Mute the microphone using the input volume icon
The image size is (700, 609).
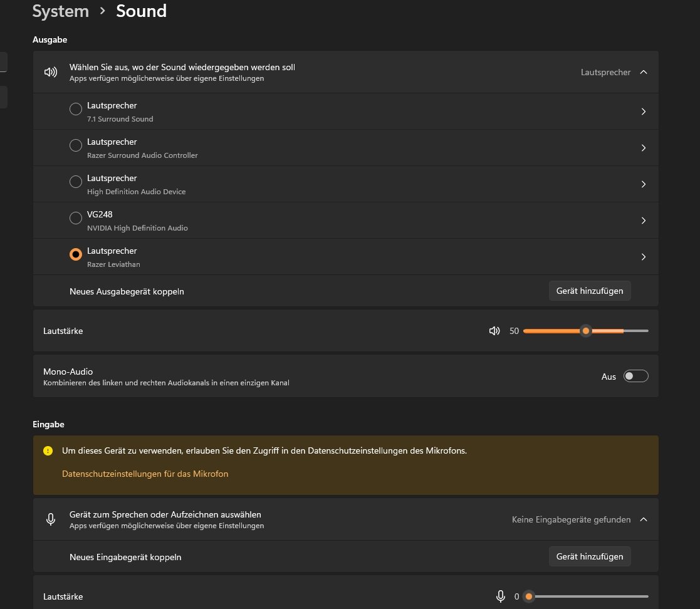point(501,596)
